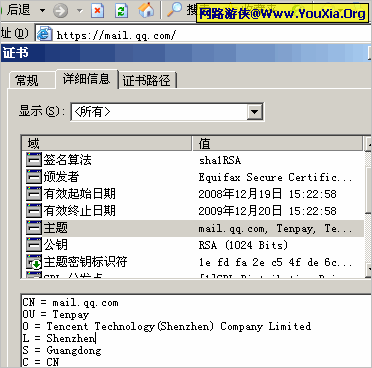Click the 值 column header
This screenshot has width=372, height=368.
[x=277, y=144]
